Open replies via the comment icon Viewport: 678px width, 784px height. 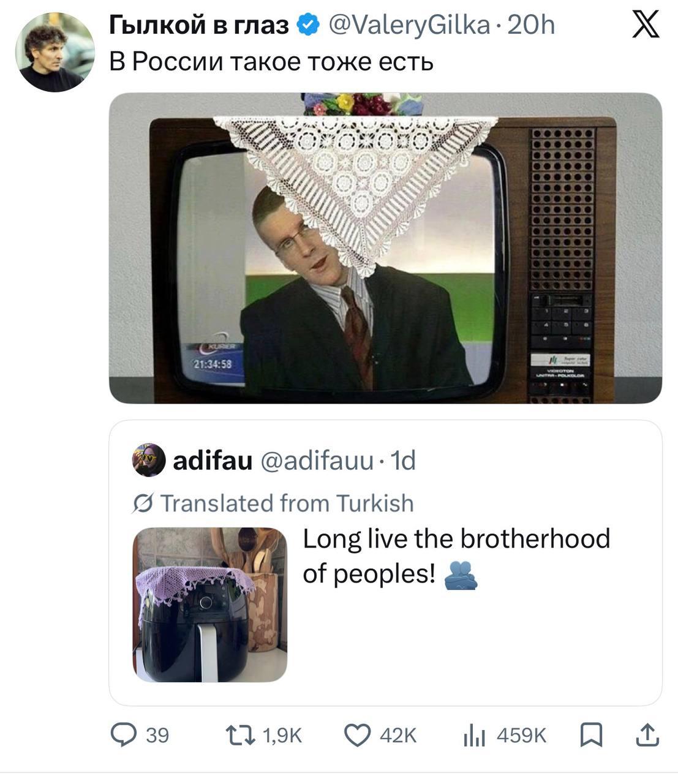click(124, 734)
